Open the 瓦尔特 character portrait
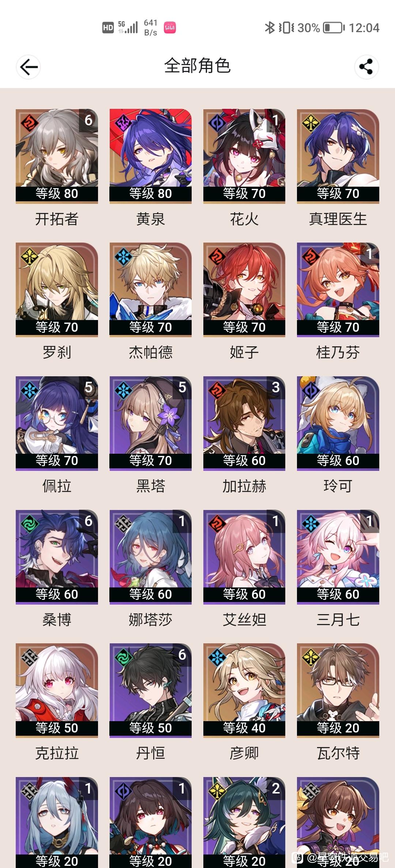395x868 pixels. pyautogui.click(x=338, y=690)
